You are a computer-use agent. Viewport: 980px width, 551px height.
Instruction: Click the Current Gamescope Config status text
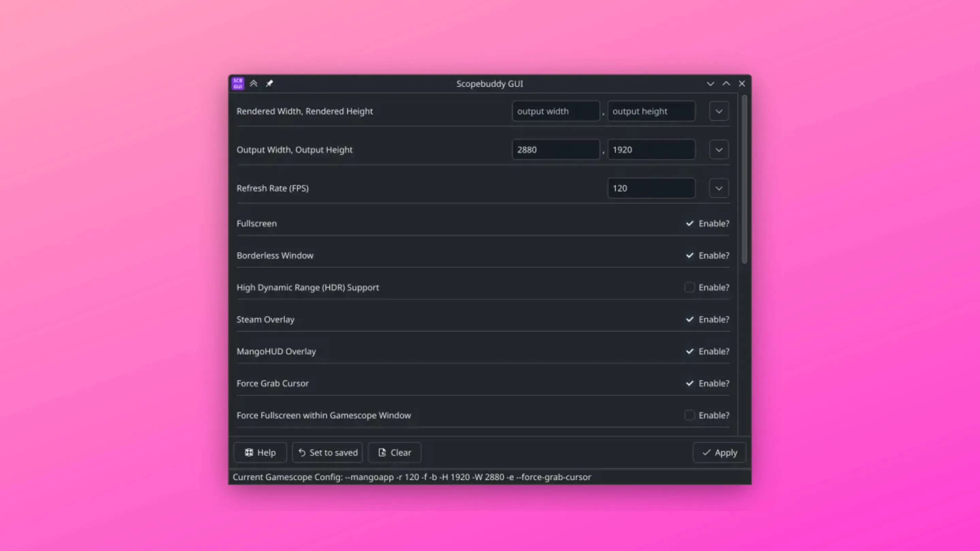pyautogui.click(x=412, y=477)
